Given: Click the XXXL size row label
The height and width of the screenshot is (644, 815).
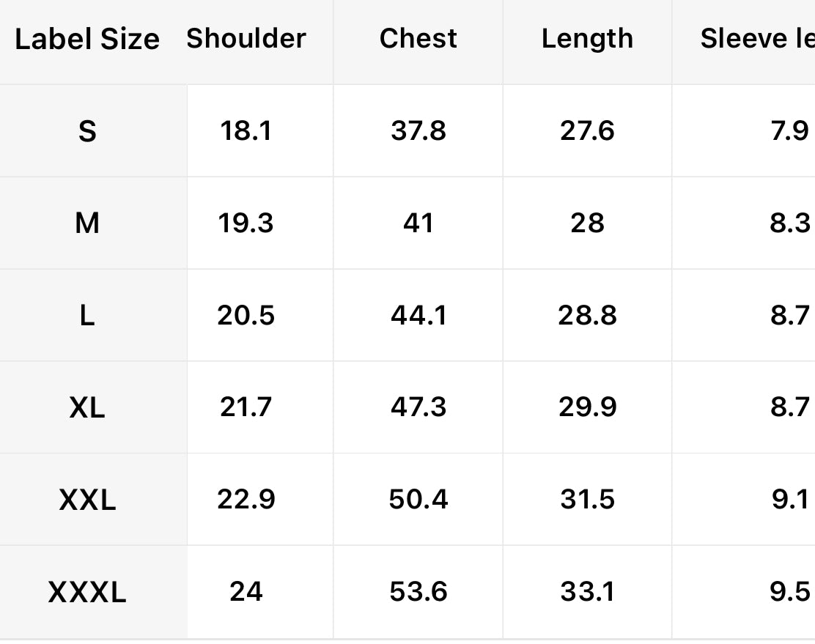Looking at the screenshot, I should [87, 592].
